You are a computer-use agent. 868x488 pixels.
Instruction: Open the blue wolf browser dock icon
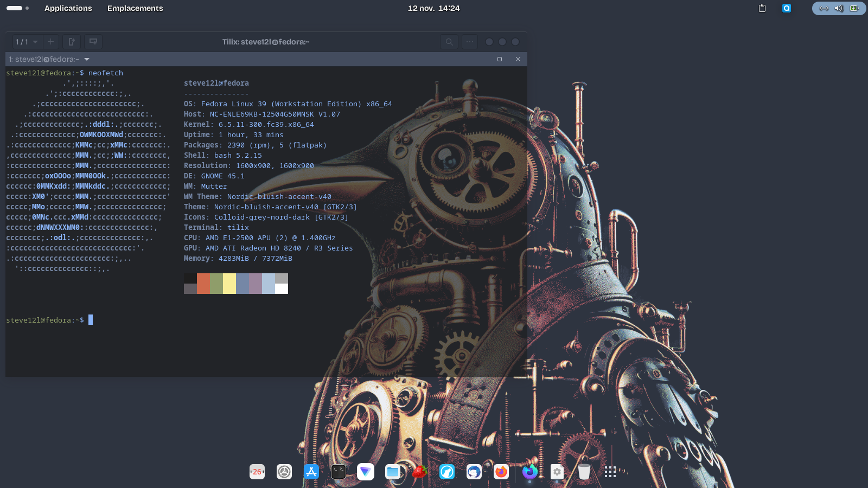(x=447, y=472)
